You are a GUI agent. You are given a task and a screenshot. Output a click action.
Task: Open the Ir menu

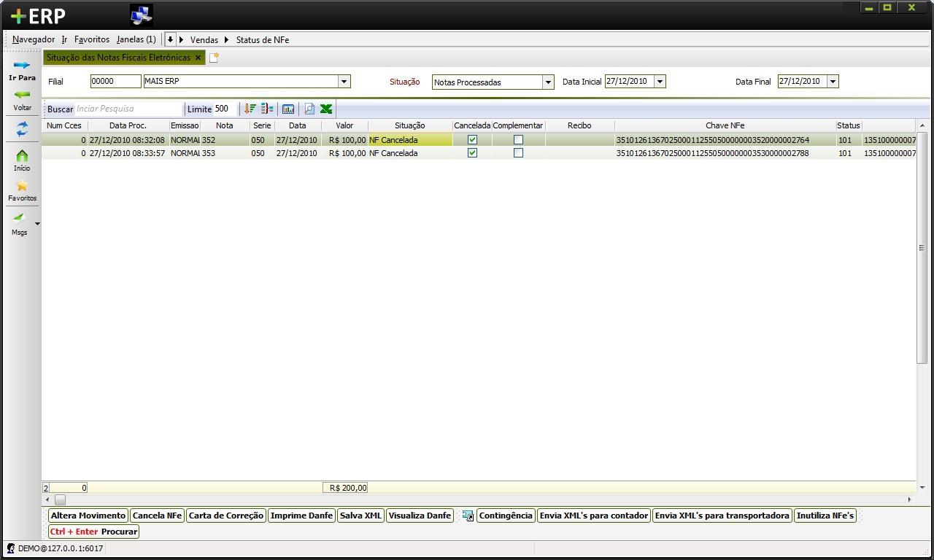point(64,39)
